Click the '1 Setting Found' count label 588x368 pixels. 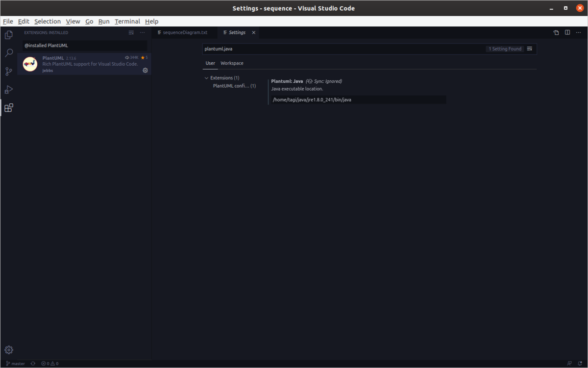[505, 49]
